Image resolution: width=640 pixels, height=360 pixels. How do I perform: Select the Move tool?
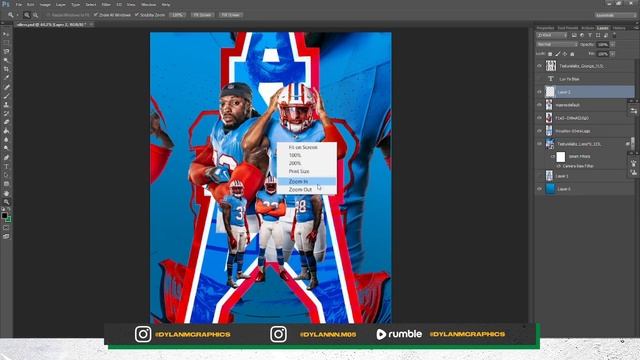[6, 34]
